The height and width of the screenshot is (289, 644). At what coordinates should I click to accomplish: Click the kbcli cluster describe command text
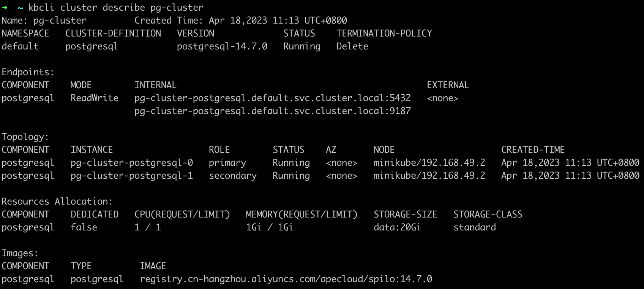coord(116,8)
